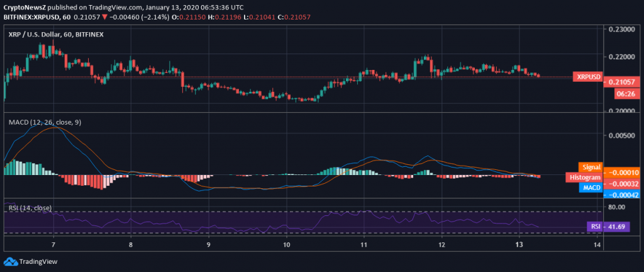Click the Signal value -0.00010
This screenshot has width=644, height=272.
tap(623, 173)
